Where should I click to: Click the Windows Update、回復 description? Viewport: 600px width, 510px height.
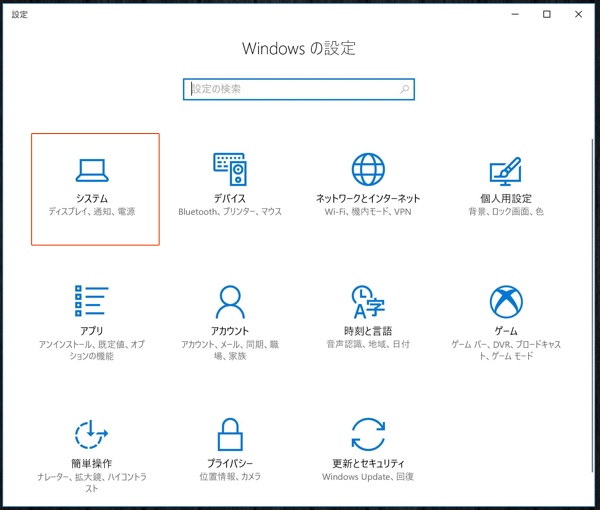coord(368,477)
